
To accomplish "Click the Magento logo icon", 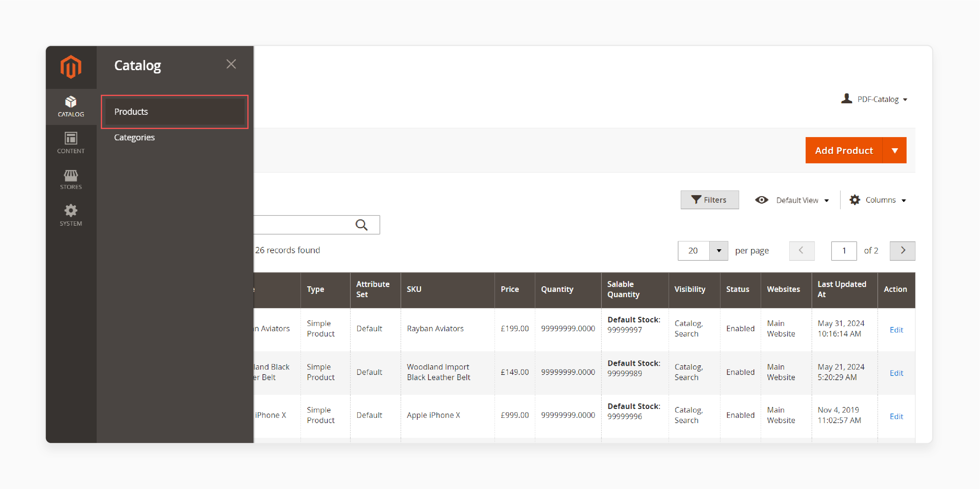I will 71,67.
